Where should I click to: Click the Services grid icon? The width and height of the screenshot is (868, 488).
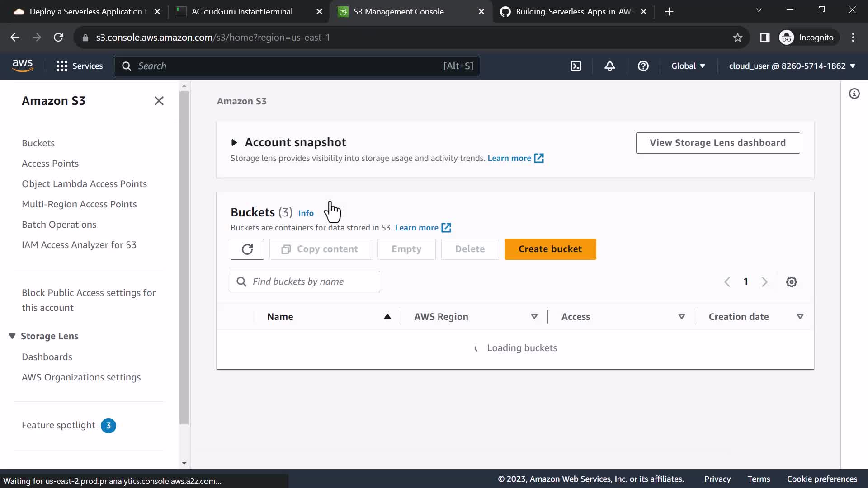tap(62, 66)
